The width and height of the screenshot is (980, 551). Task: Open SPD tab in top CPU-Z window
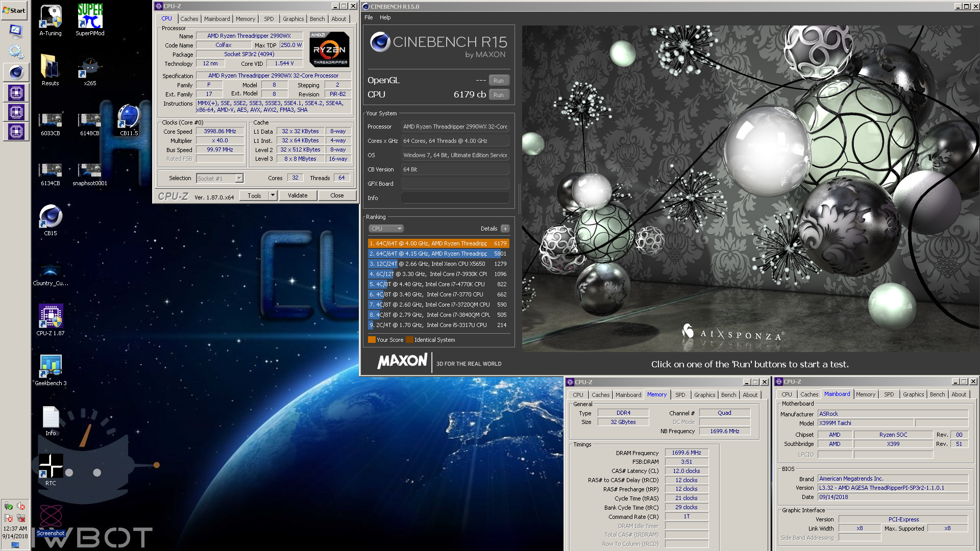click(x=269, y=19)
